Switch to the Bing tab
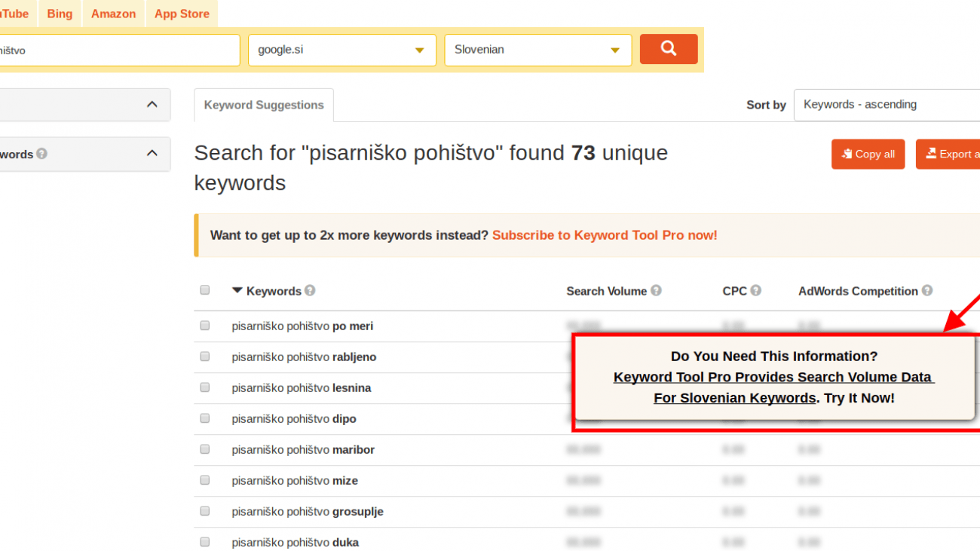Screen dimensions: 980x551 [x=60, y=14]
